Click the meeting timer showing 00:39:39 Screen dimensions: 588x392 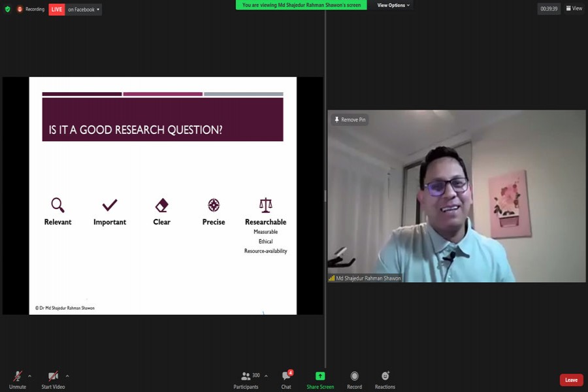546,8
